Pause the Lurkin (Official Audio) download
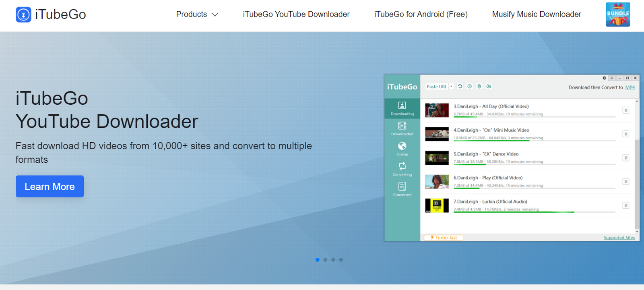This screenshot has width=644, height=290. [626, 205]
